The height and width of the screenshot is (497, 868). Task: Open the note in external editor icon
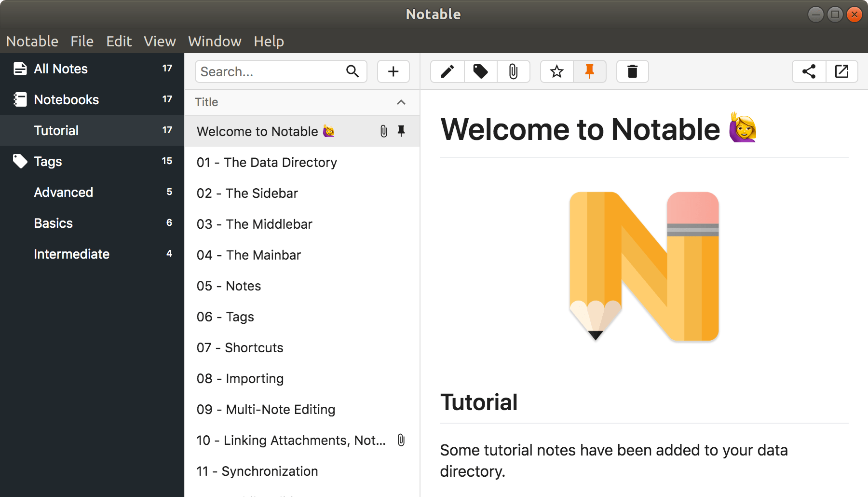click(842, 71)
